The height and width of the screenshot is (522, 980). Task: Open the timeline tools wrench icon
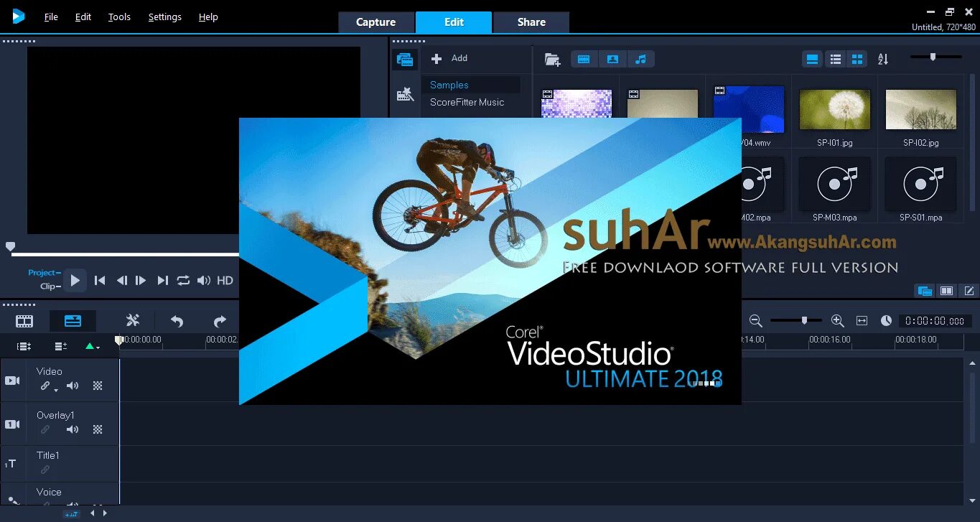point(133,321)
